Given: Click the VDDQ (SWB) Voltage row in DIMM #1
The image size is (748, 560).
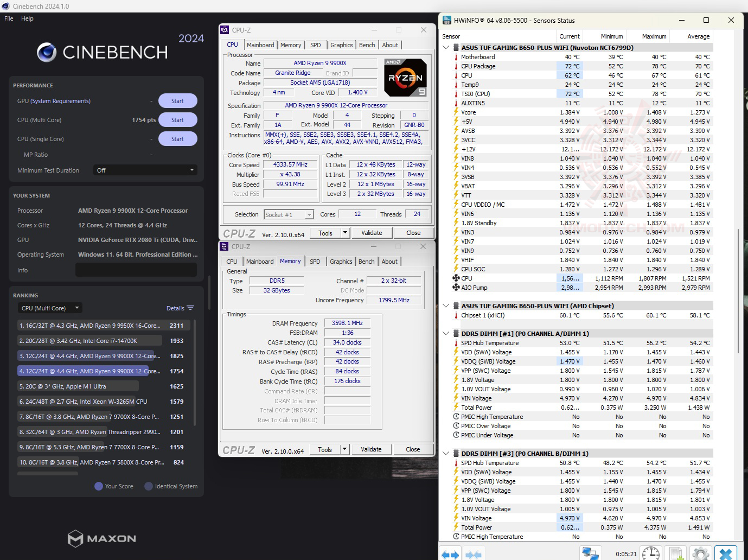Looking at the screenshot, I should 581,361.
